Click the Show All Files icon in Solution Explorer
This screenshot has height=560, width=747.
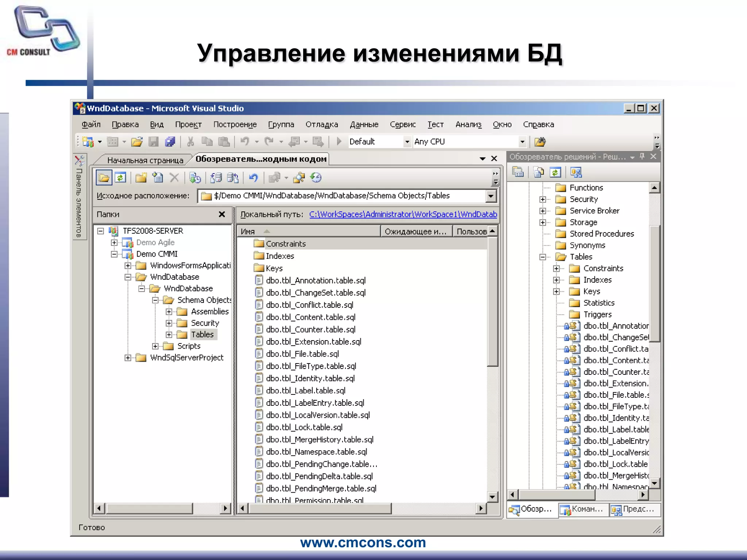point(538,172)
